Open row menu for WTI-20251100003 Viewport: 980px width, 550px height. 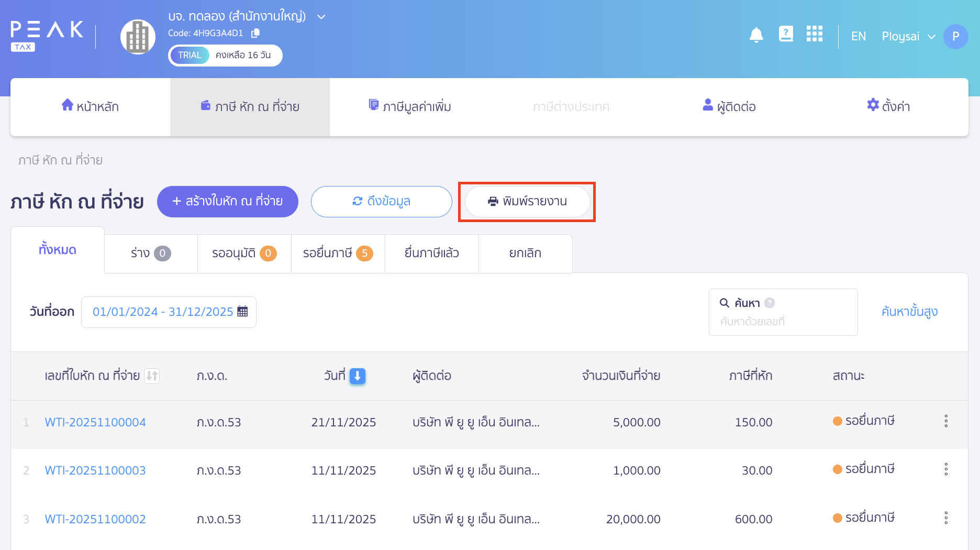945,469
